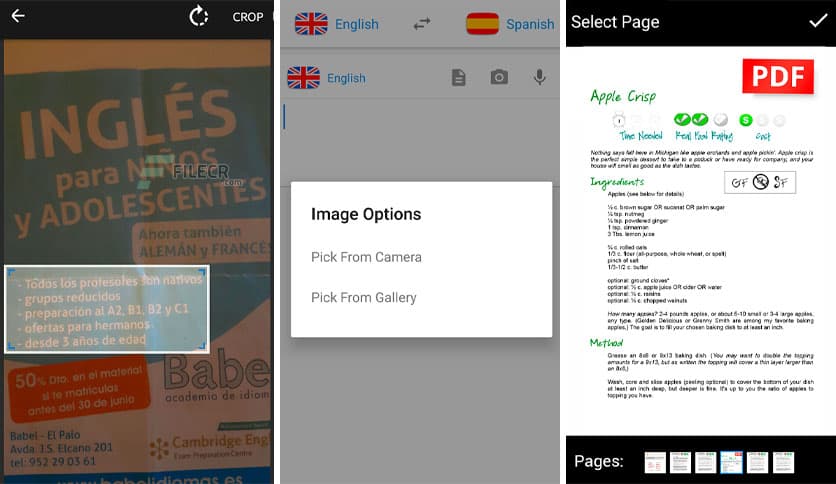
Task: Select the second page thumbnail
Action: (680, 462)
